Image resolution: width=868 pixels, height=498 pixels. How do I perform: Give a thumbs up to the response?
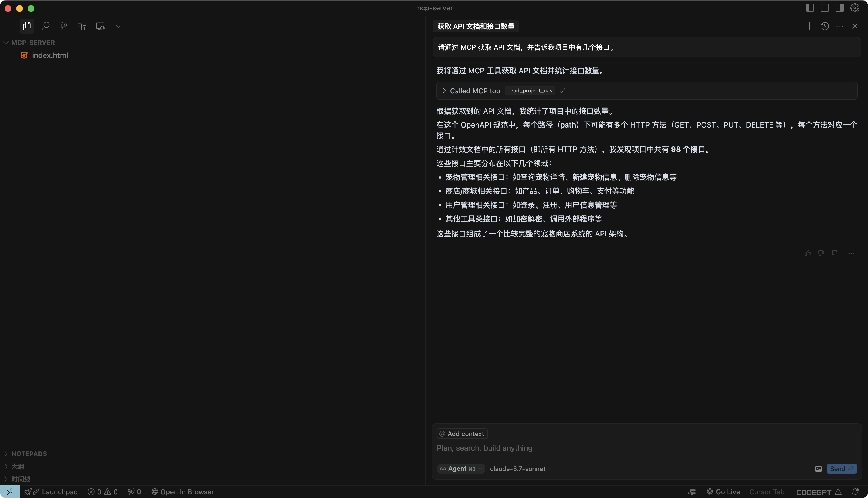point(807,253)
